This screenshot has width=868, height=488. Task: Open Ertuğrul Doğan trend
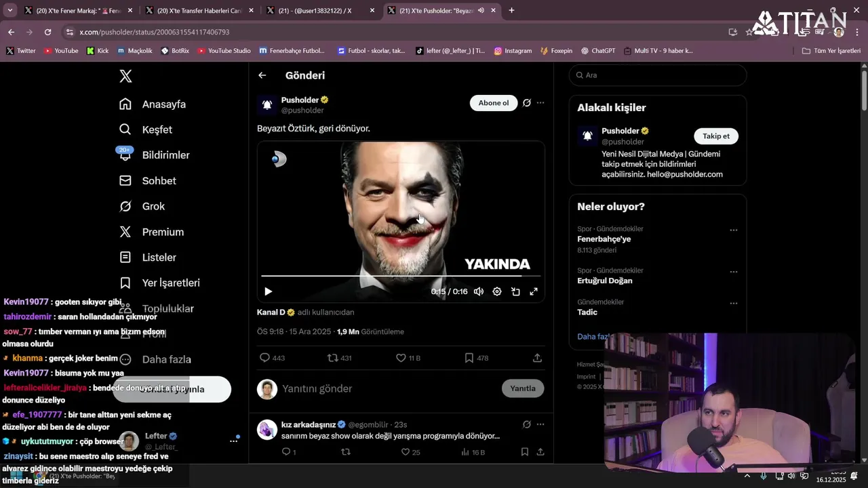point(604,281)
